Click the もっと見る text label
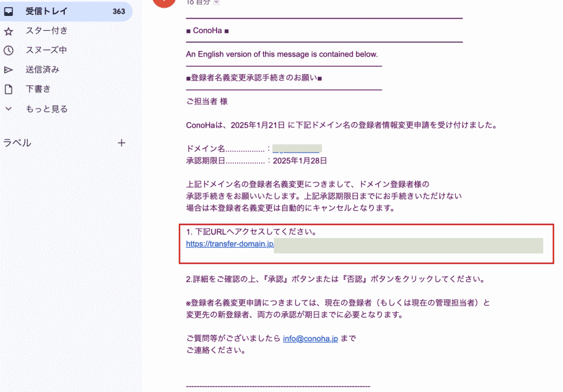 (47, 109)
